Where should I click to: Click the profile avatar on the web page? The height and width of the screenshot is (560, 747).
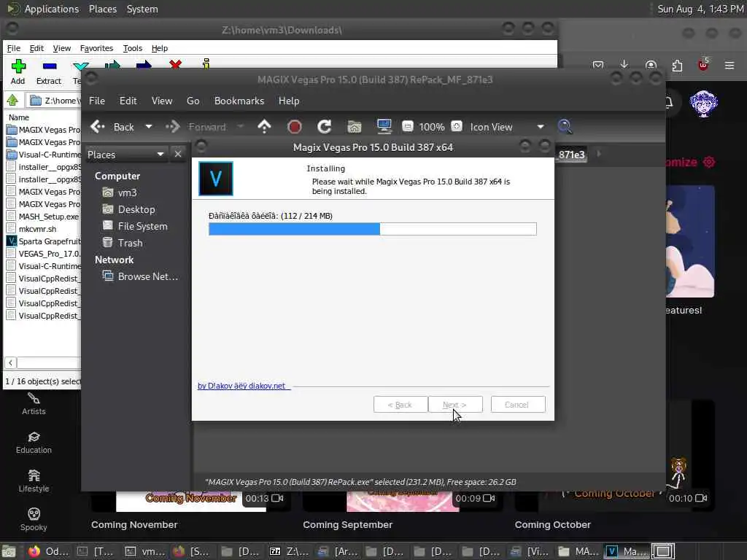coord(704,104)
